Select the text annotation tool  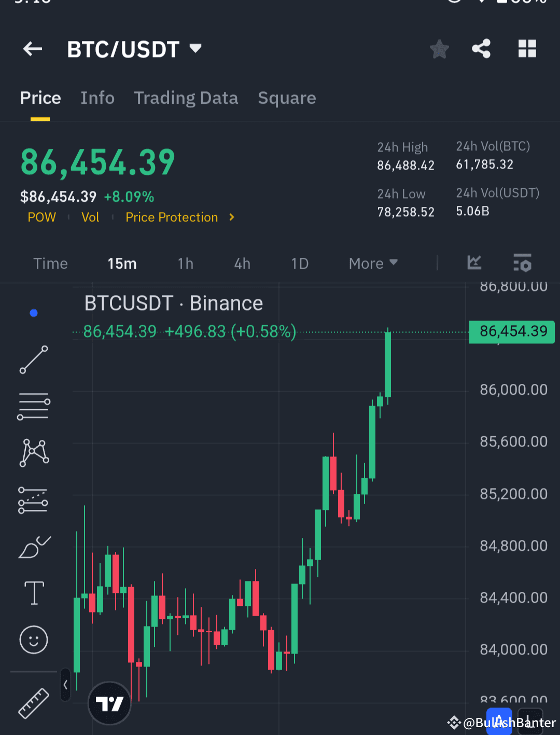(33, 593)
